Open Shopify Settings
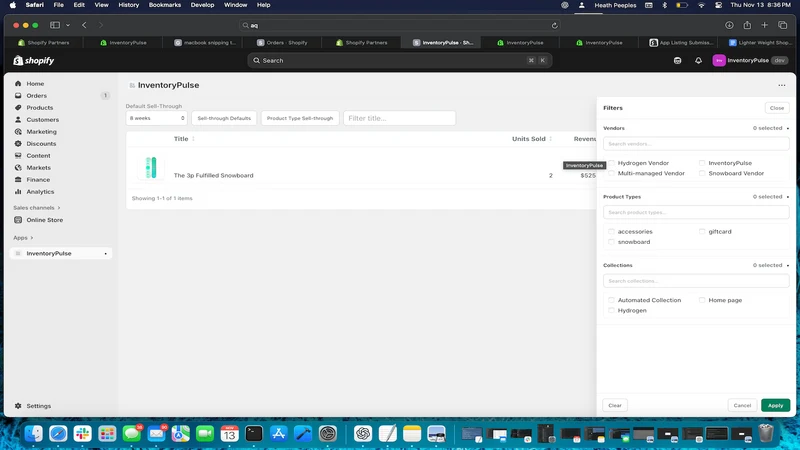 pyautogui.click(x=38, y=406)
